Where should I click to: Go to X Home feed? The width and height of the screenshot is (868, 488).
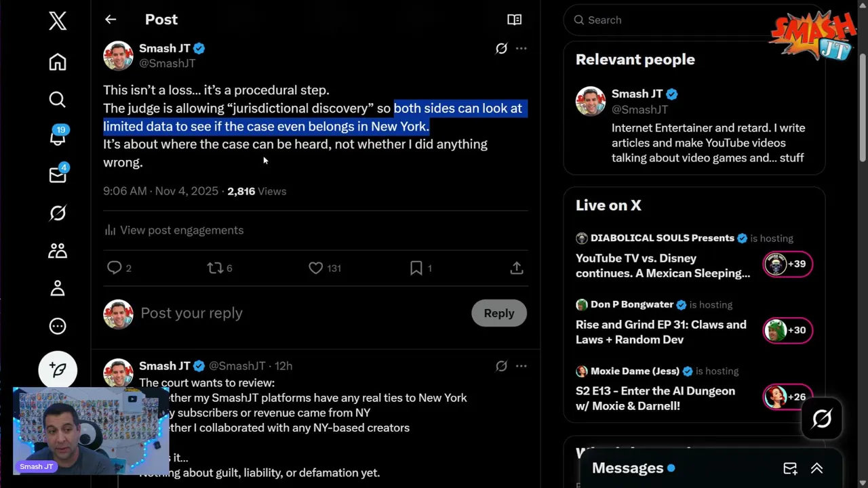point(58,62)
